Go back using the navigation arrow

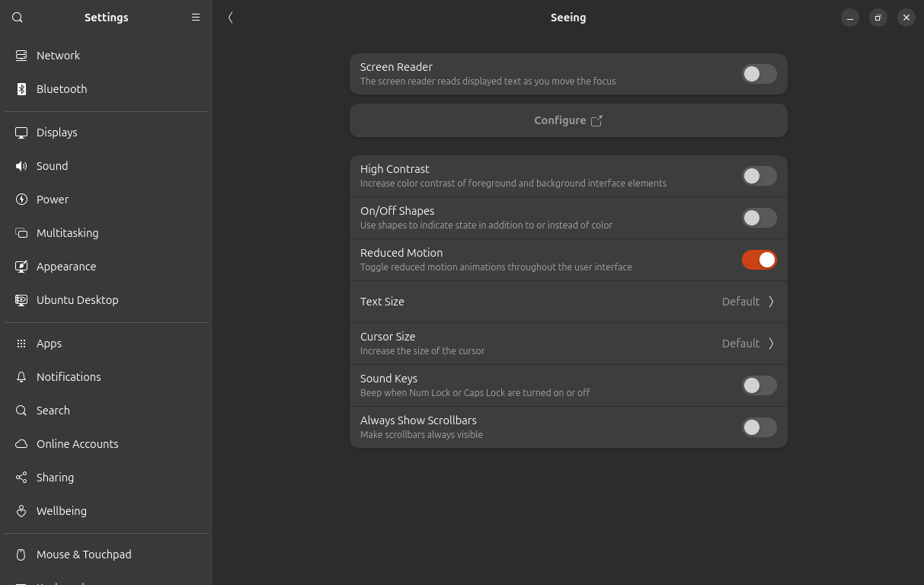click(231, 17)
